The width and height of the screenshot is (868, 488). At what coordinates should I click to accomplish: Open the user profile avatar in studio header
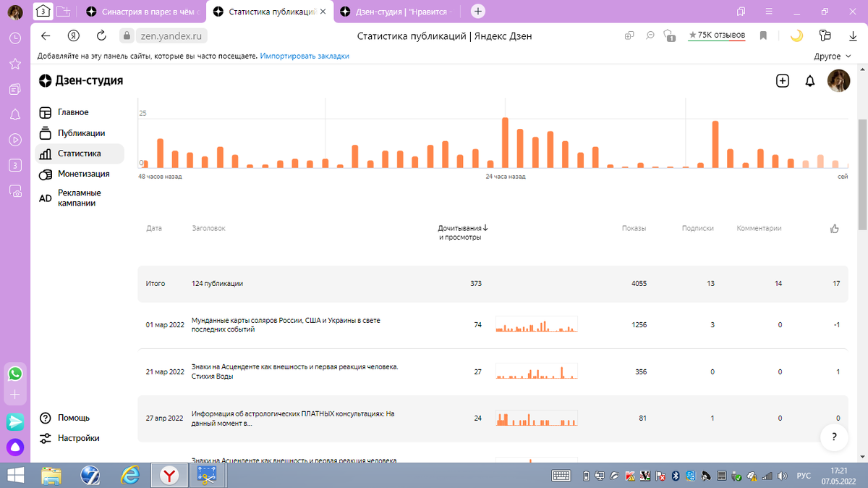tap(838, 80)
